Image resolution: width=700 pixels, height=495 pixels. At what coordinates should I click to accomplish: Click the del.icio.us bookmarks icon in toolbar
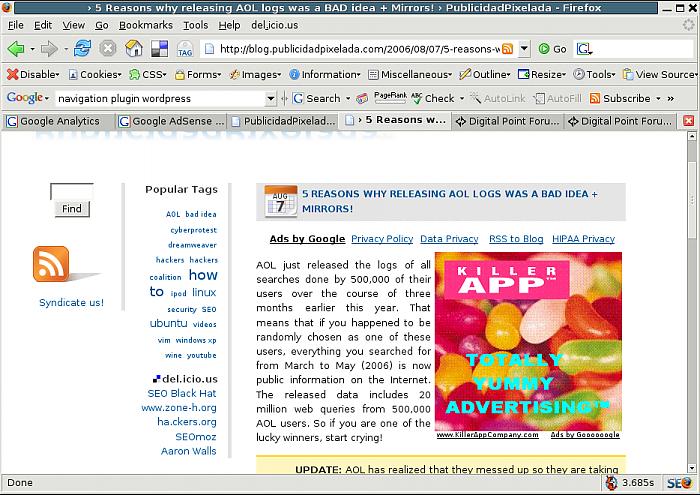pos(159,49)
